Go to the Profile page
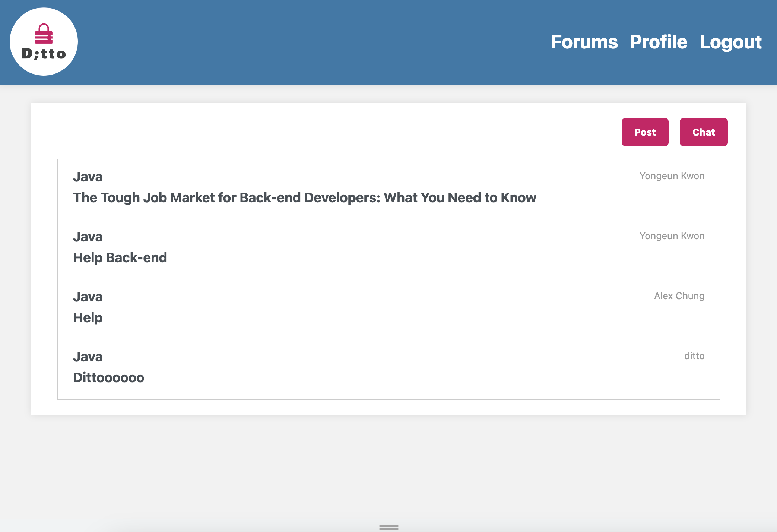 (x=658, y=42)
